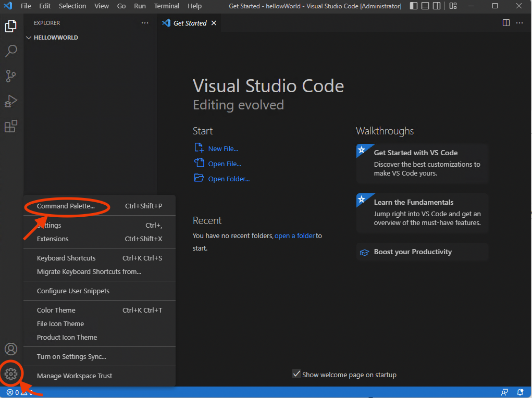This screenshot has width=532, height=398.
Task: Open the editor More Actions menu
Action: point(519,23)
